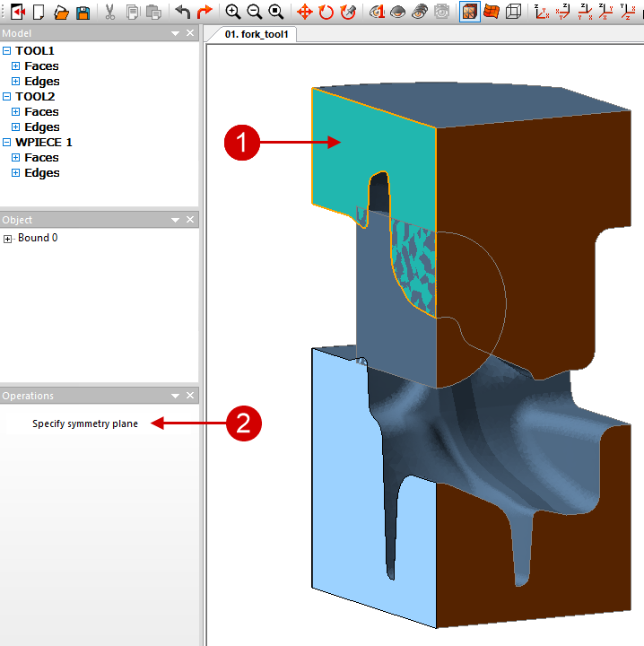Click the New document icon
The image size is (644, 646).
coord(39,12)
